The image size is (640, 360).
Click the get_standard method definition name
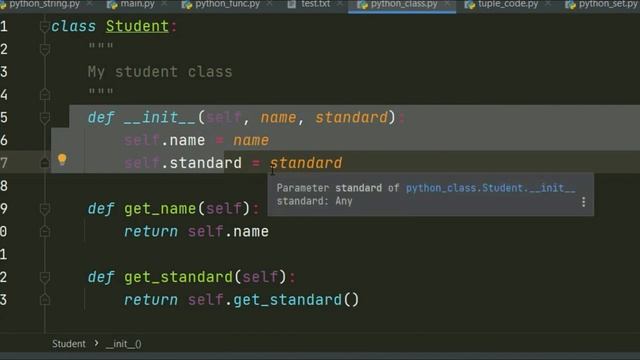178,278
